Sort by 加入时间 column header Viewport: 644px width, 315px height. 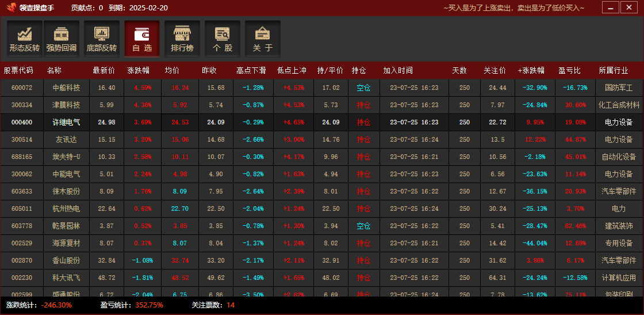coord(398,70)
